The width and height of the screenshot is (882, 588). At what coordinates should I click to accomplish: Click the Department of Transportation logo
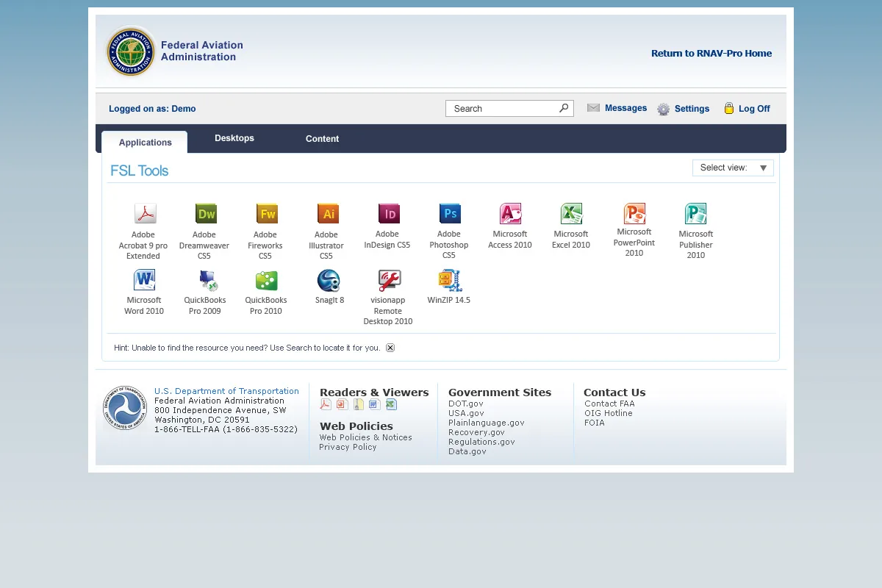click(125, 408)
